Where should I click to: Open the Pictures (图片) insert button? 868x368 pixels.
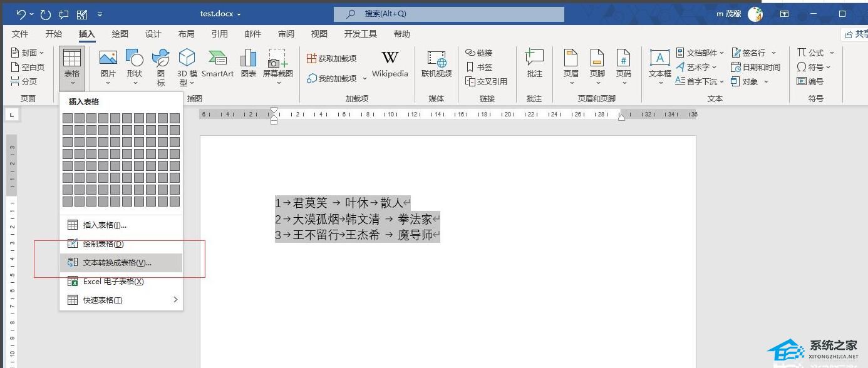(x=108, y=68)
